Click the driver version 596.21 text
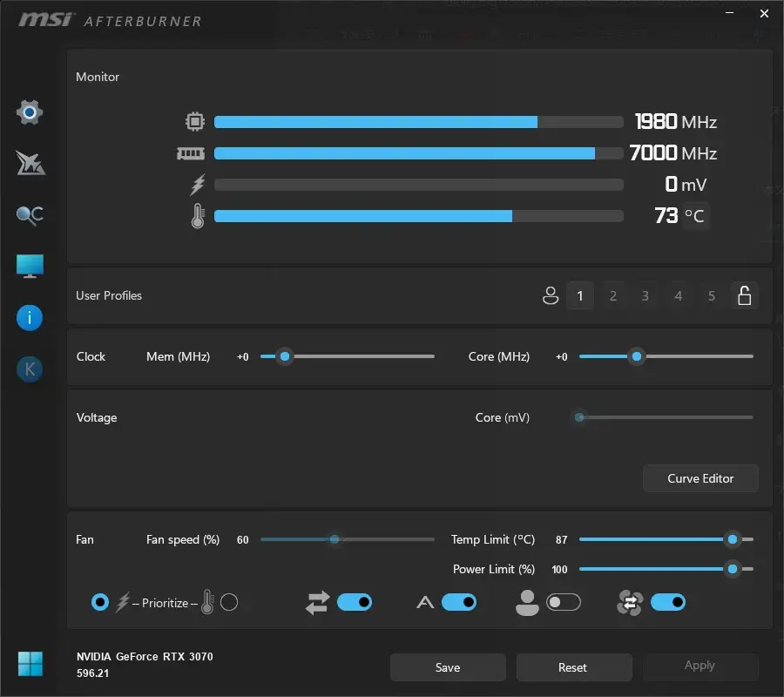The width and height of the screenshot is (784, 697). pos(92,673)
